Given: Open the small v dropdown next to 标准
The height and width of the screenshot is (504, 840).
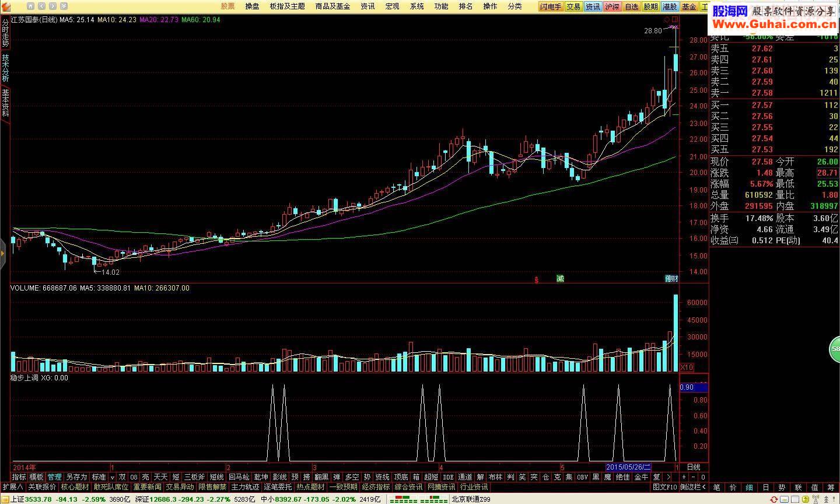Looking at the screenshot, I should point(112,477).
